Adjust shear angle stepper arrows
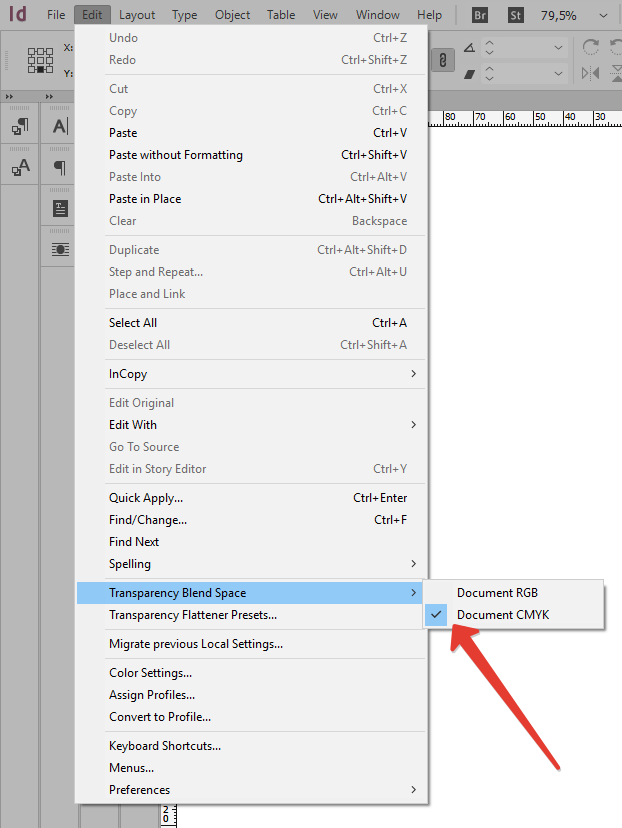This screenshot has height=828, width=622. [489, 73]
